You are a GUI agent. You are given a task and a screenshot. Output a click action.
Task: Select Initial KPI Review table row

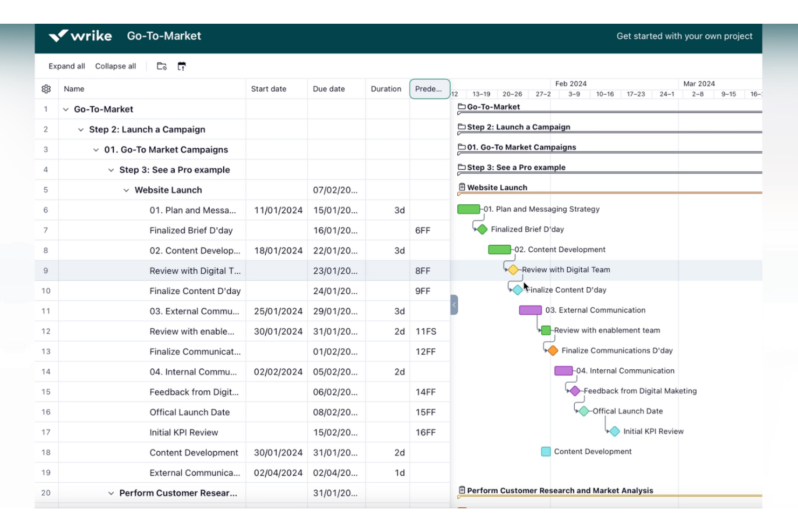(x=242, y=432)
